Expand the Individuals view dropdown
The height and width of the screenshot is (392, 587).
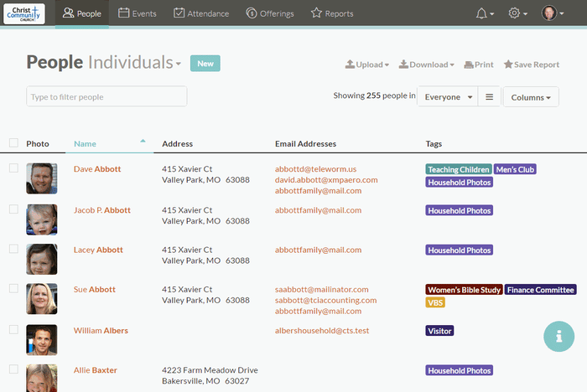coord(134,63)
